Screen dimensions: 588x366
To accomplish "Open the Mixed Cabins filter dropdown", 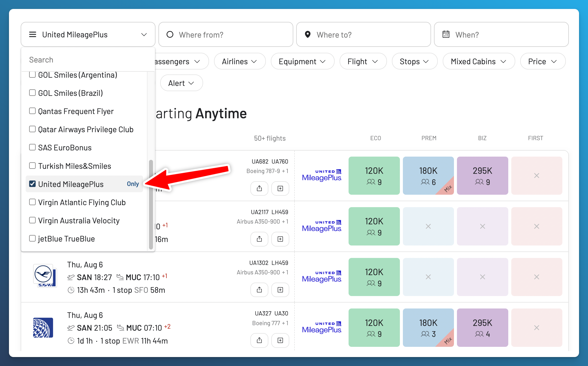I will point(479,61).
